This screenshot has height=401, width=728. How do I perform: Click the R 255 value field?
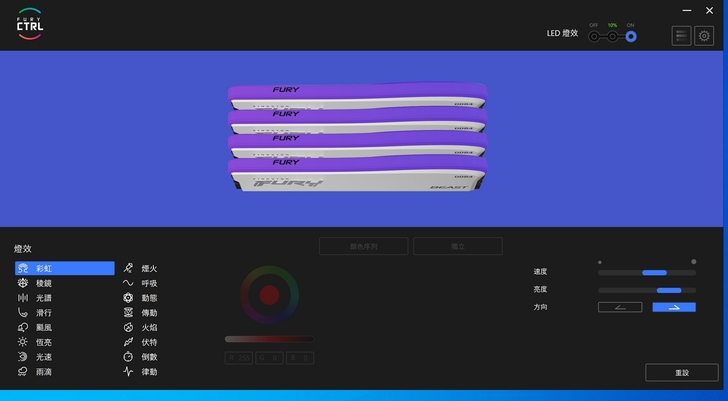(x=239, y=358)
